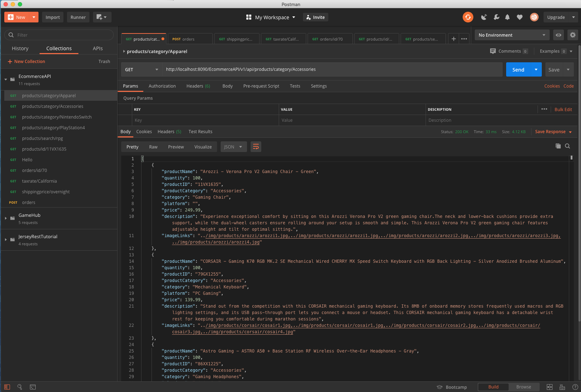Open the wrench settings icon

point(496,17)
